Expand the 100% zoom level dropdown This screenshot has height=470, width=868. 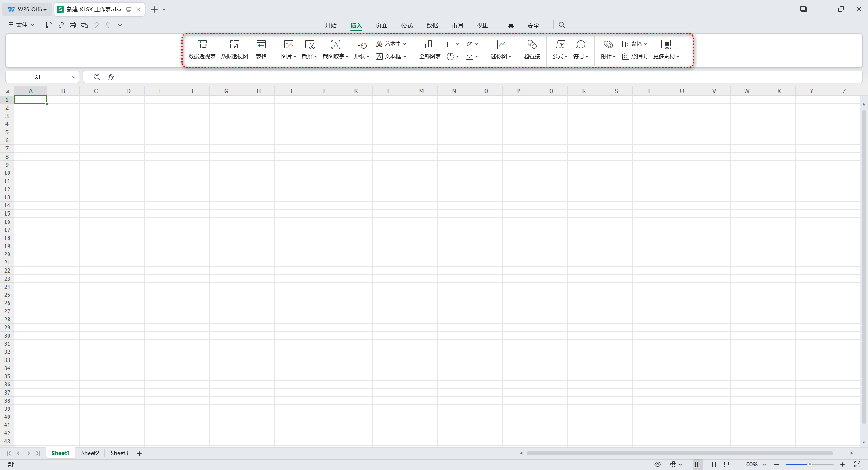coord(764,465)
